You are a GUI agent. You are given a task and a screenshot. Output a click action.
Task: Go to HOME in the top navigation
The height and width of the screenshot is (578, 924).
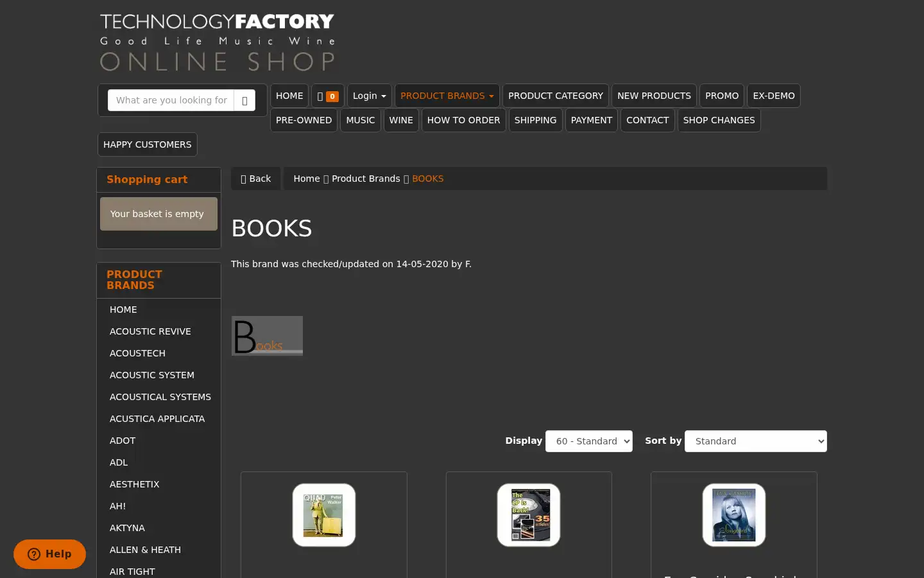pyautogui.click(x=289, y=96)
